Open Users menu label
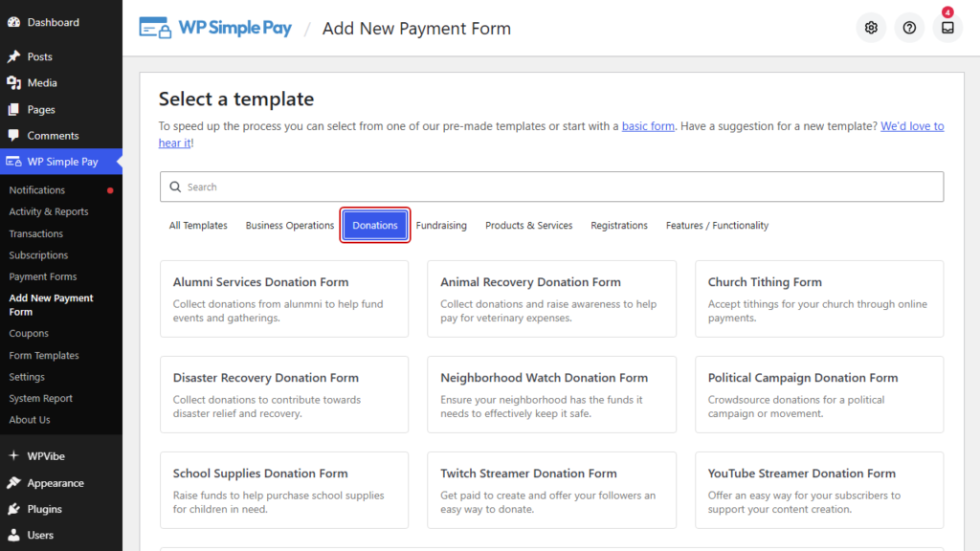The image size is (980, 551). point(40,536)
